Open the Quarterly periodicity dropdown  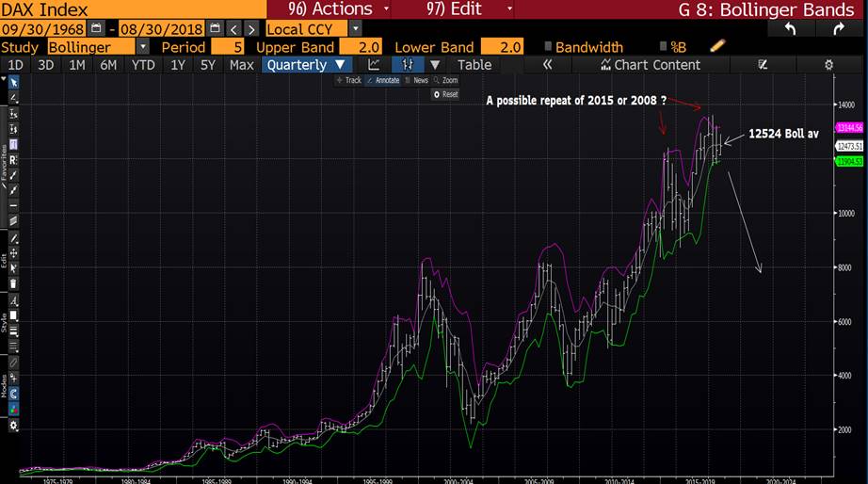(x=306, y=65)
